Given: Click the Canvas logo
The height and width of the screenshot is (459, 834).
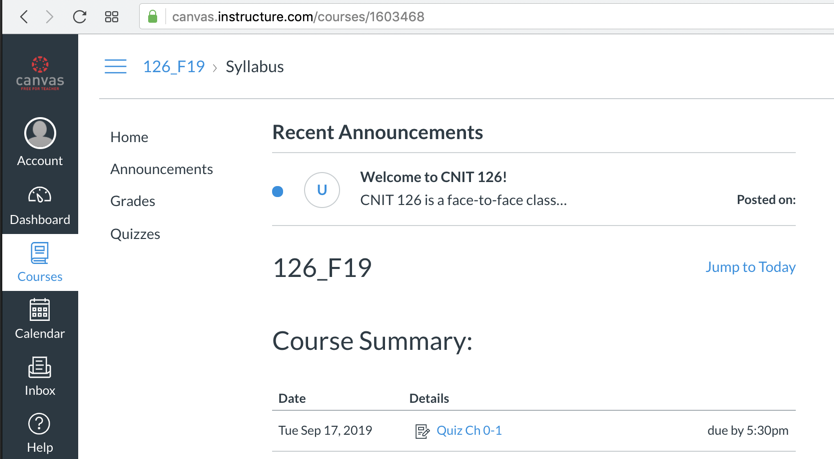Looking at the screenshot, I should (40, 74).
